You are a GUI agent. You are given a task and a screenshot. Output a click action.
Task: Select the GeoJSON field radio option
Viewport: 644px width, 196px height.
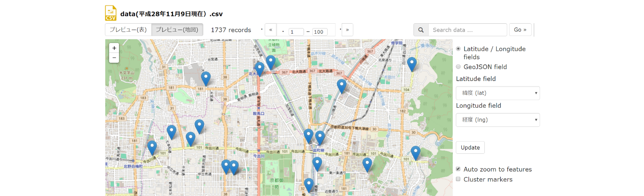(x=458, y=67)
